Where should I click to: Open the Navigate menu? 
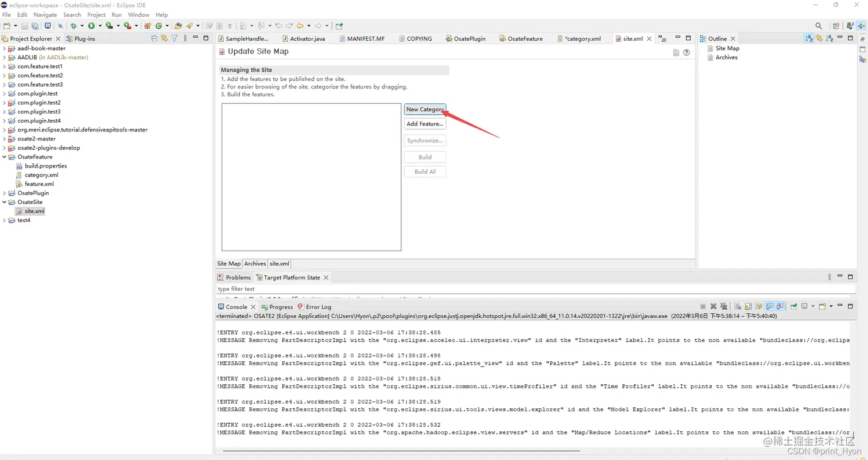[x=45, y=14]
